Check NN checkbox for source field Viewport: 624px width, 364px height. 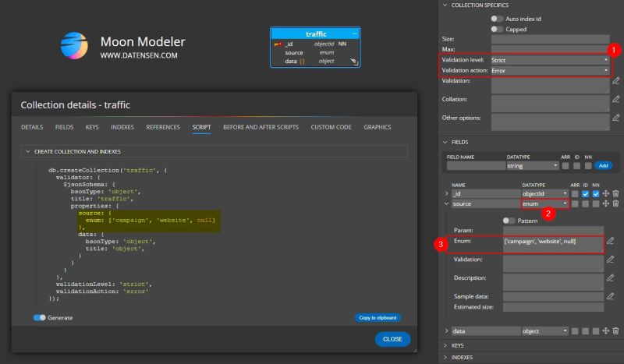[x=595, y=203]
